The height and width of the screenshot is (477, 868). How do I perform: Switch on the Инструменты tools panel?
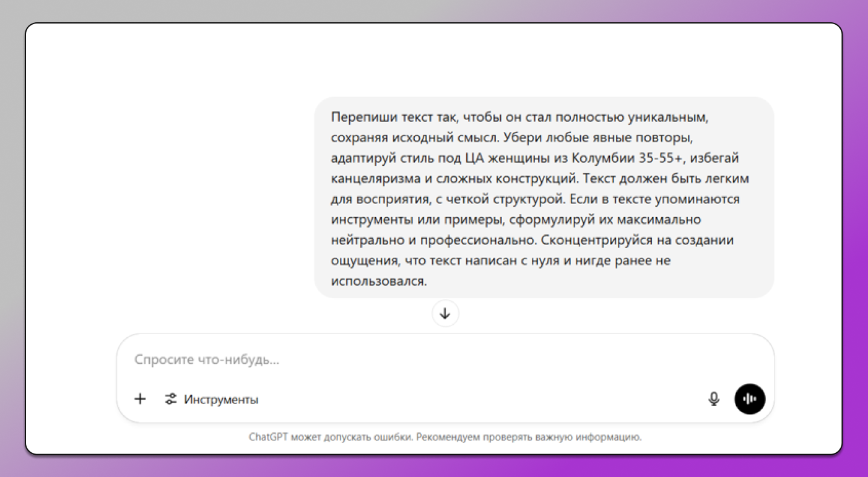pyautogui.click(x=220, y=399)
